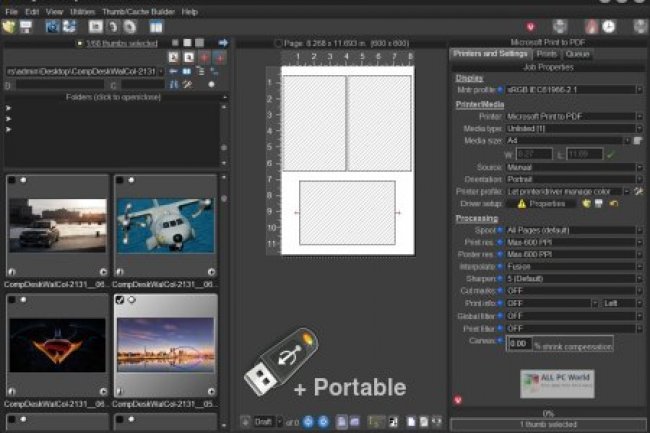Image resolution: width=650 pixels, height=433 pixels.
Task: Click the red shield icon in the top toolbar
Action: (529, 26)
